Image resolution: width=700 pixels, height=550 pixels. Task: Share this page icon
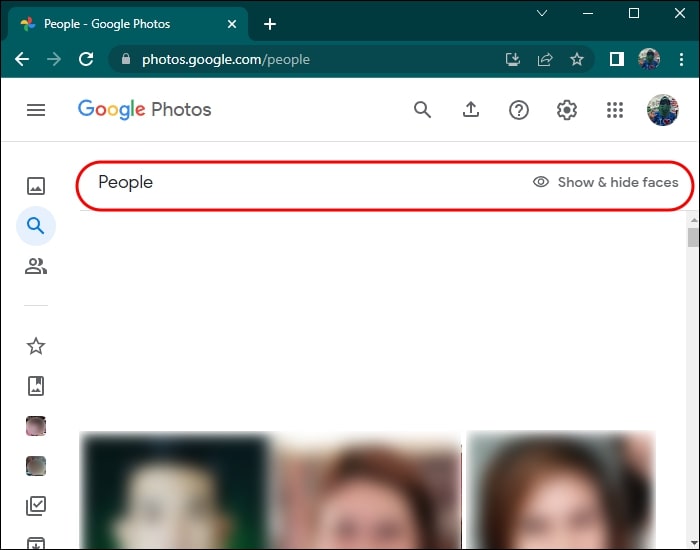coord(545,59)
